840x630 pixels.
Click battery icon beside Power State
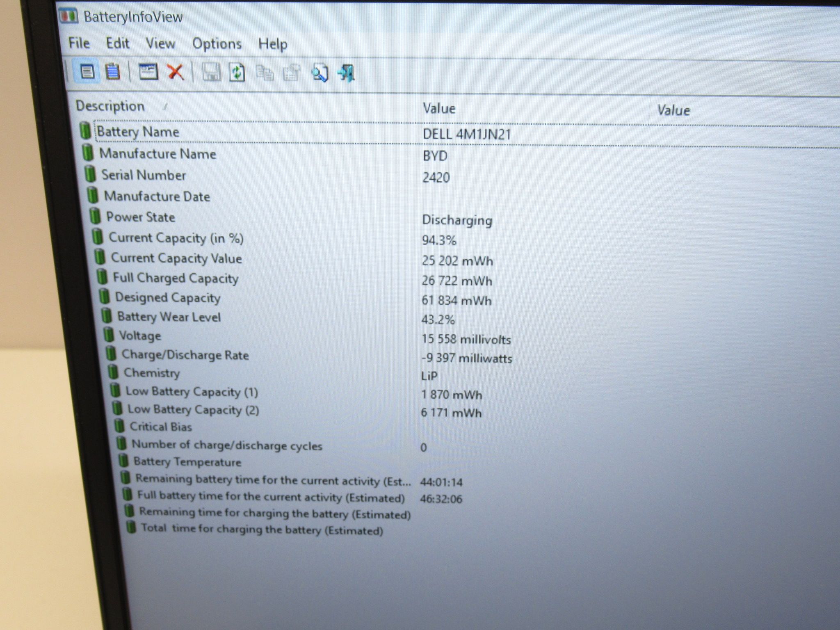95,215
